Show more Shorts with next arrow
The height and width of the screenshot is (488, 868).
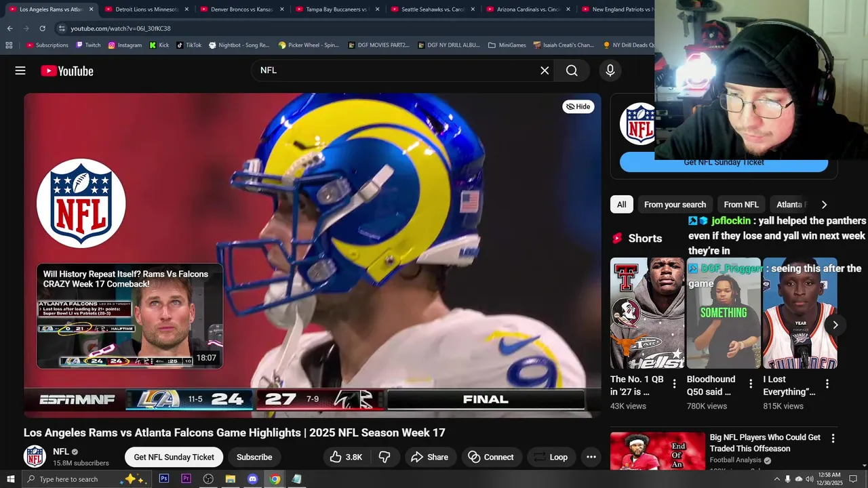click(835, 325)
